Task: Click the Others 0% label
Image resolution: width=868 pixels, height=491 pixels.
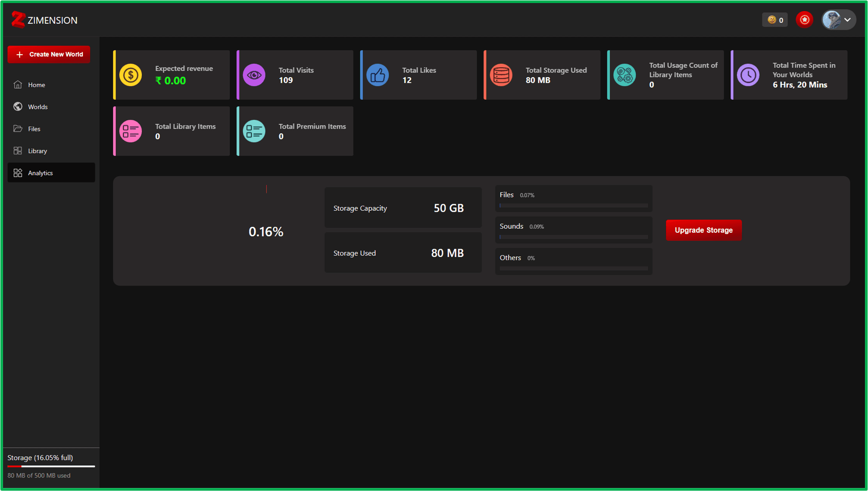Action: [x=517, y=258]
